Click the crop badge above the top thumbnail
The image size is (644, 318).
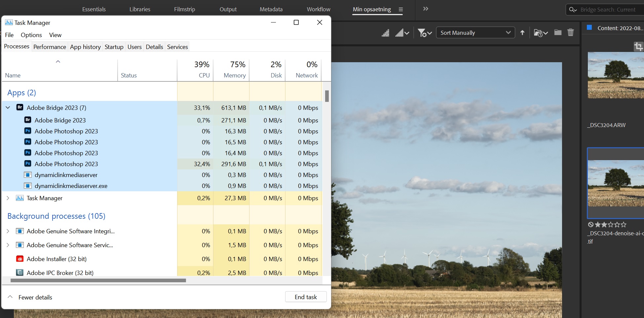click(x=639, y=46)
